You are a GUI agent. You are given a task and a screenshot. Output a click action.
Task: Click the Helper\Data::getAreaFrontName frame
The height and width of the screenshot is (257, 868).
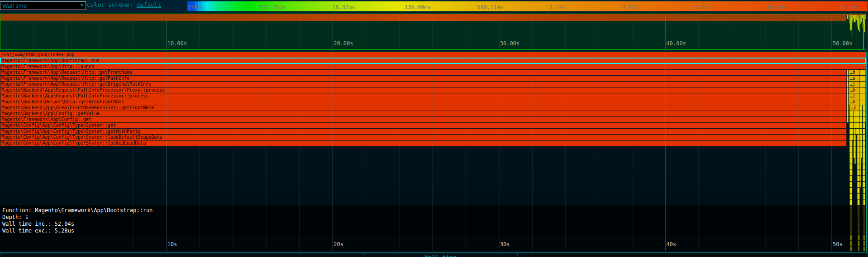click(423, 102)
